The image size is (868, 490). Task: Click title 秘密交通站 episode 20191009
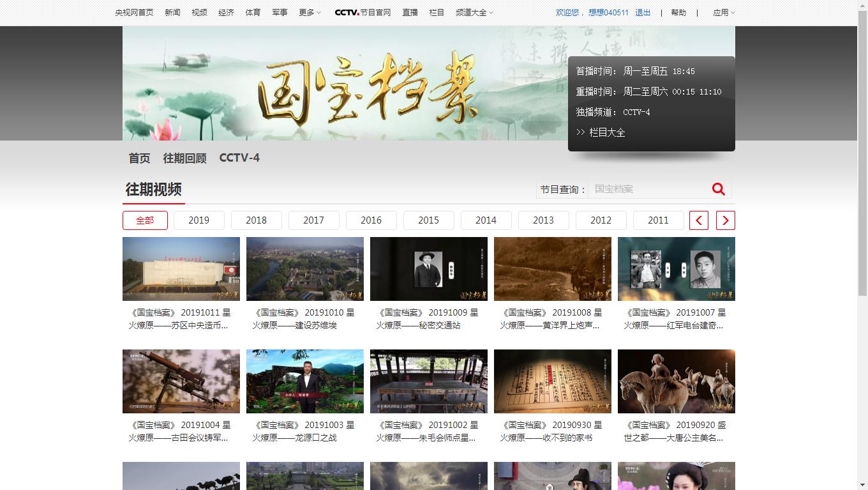[x=428, y=319]
